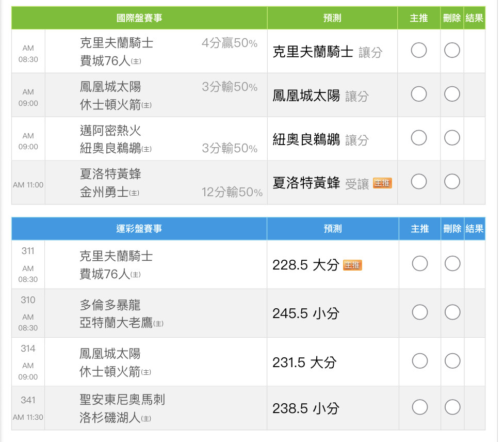
Task: Select 刪除 radio for 245.5 小分 row
Action: click(452, 312)
